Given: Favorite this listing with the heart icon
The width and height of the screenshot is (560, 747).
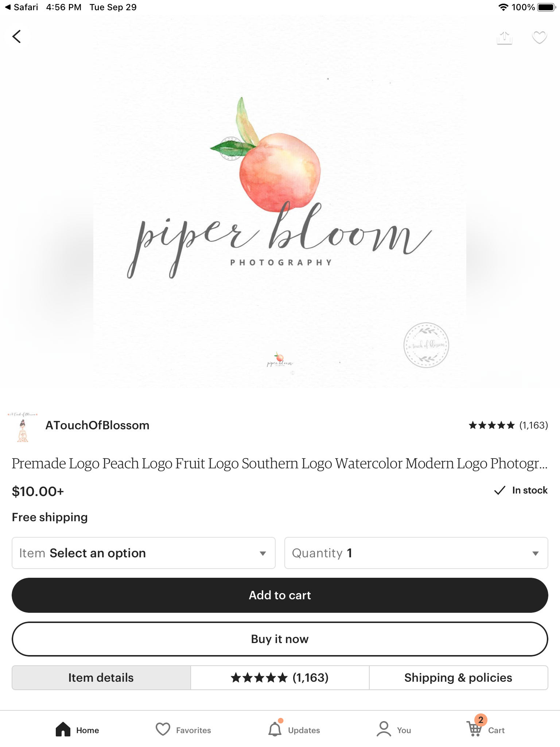Looking at the screenshot, I should click(x=540, y=37).
